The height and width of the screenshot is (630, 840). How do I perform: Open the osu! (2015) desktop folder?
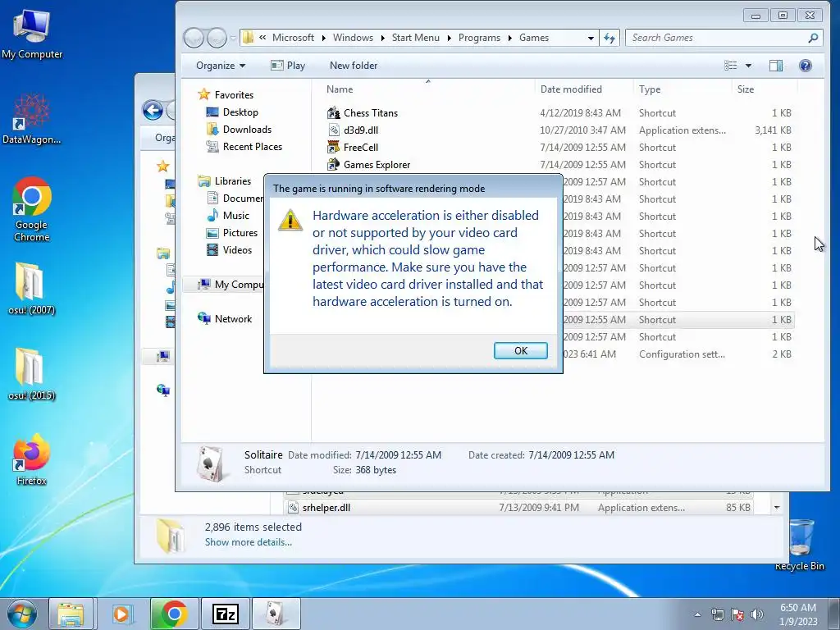click(32, 374)
